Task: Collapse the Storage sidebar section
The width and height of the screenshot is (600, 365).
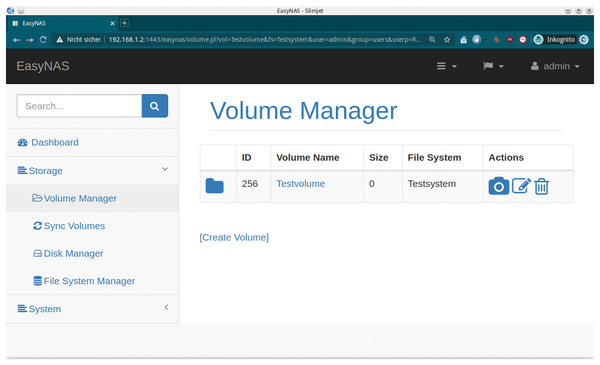Action: [x=92, y=171]
